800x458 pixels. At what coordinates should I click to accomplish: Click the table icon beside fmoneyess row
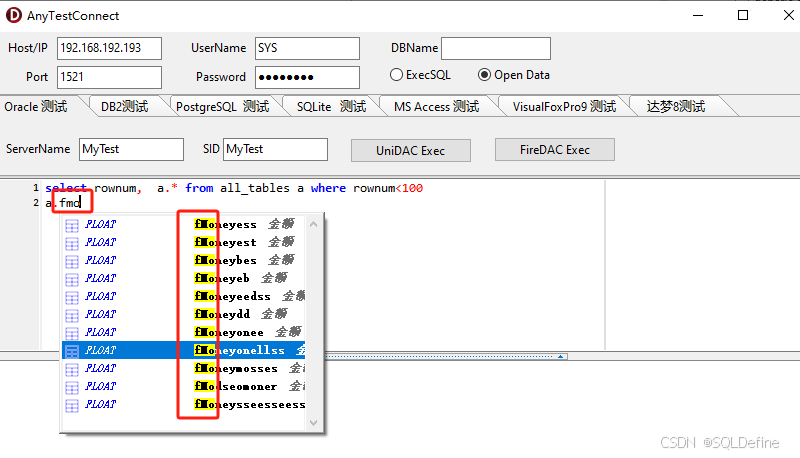coord(72,225)
